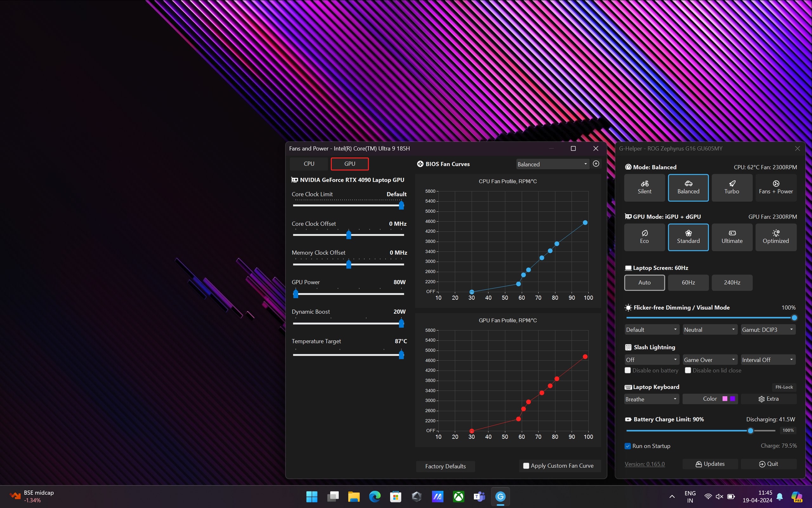The width and height of the screenshot is (812, 508).
Task: Enable Apply Custom Fan Curve checkbox
Action: [x=526, y=466]
